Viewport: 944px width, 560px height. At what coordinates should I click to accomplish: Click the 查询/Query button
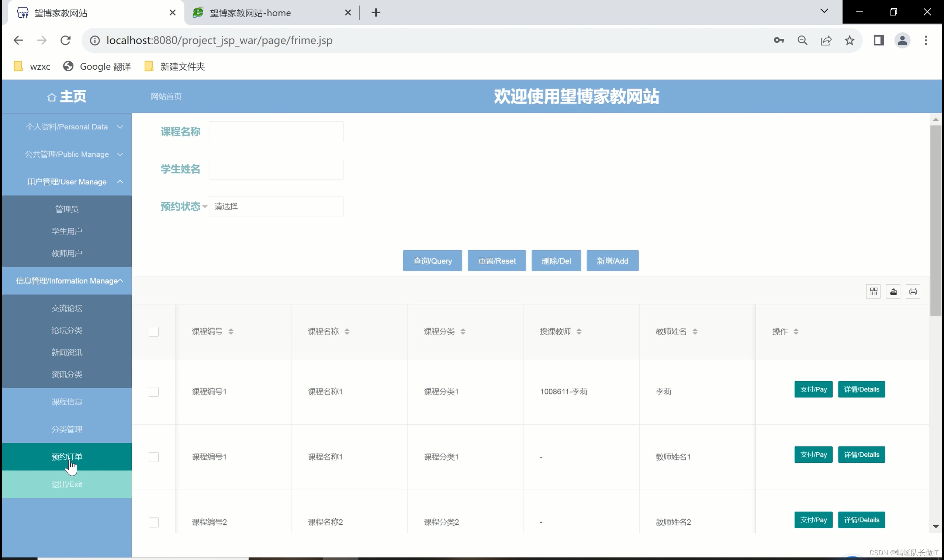pyautogui.click(x=432, y=261)
